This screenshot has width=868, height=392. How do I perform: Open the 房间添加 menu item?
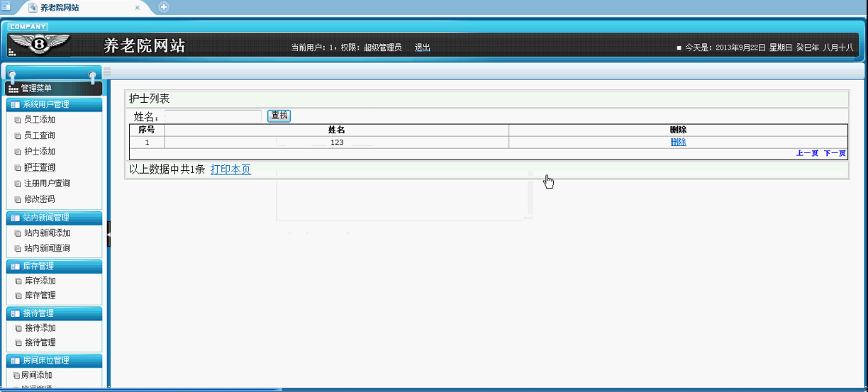pyautogui.click(x=36, y=376)
